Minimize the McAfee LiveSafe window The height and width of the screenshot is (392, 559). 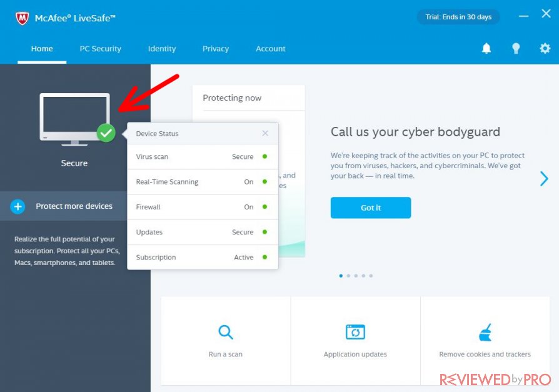523,16
